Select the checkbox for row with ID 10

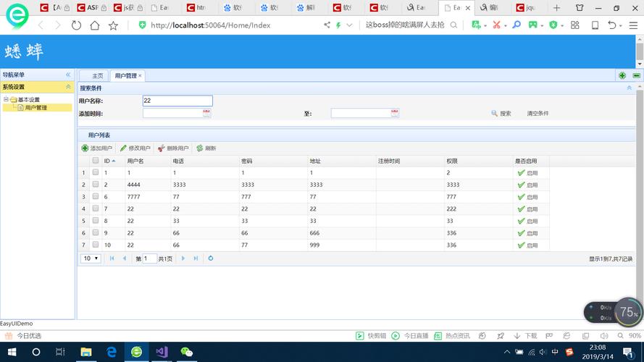coord(96,245)
